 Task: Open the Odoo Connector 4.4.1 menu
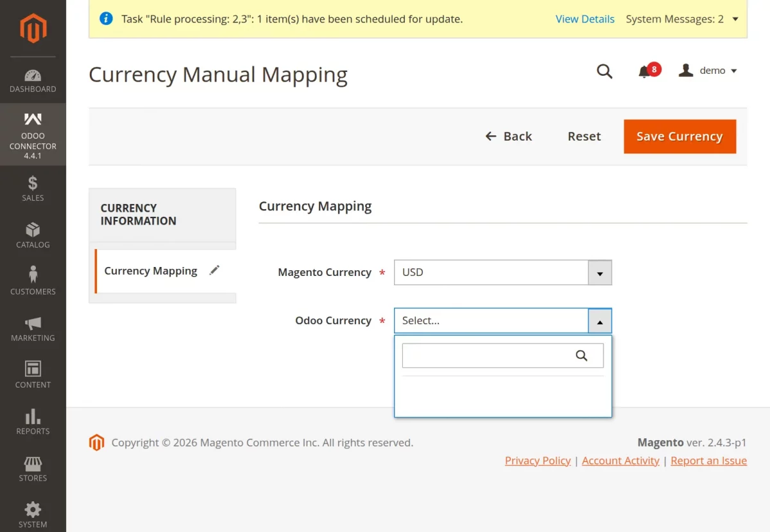(x=33, y=135)
